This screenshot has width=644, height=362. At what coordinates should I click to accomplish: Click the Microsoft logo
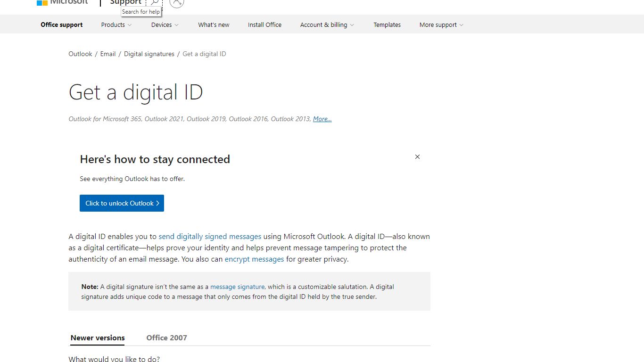62,2
